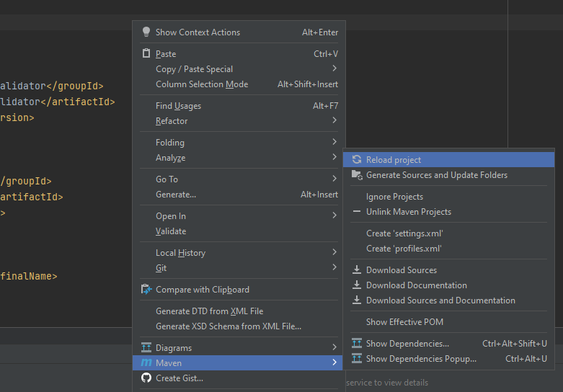Expand the Git submenu arrow
563x392 pixels.
(x=334, y=267)
